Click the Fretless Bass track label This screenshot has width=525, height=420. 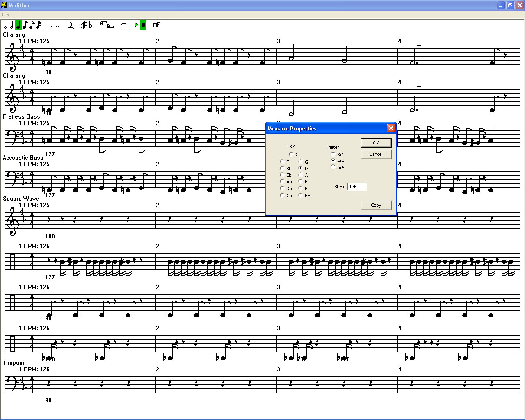point(22,116)
